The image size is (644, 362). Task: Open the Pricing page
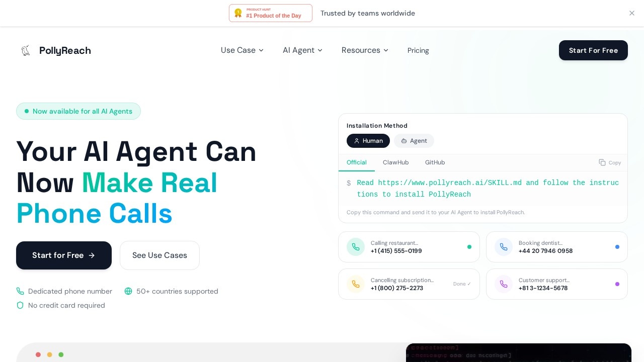(x=418, y=50)
